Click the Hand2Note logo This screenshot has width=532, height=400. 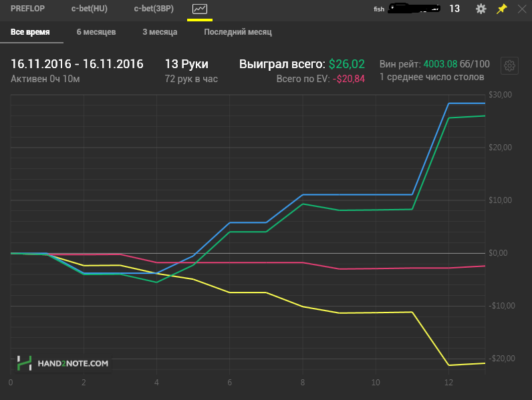coord(25,363)
